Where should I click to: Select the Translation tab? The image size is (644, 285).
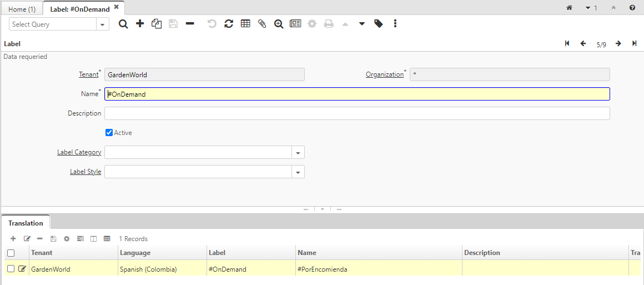tap(26, 223)
